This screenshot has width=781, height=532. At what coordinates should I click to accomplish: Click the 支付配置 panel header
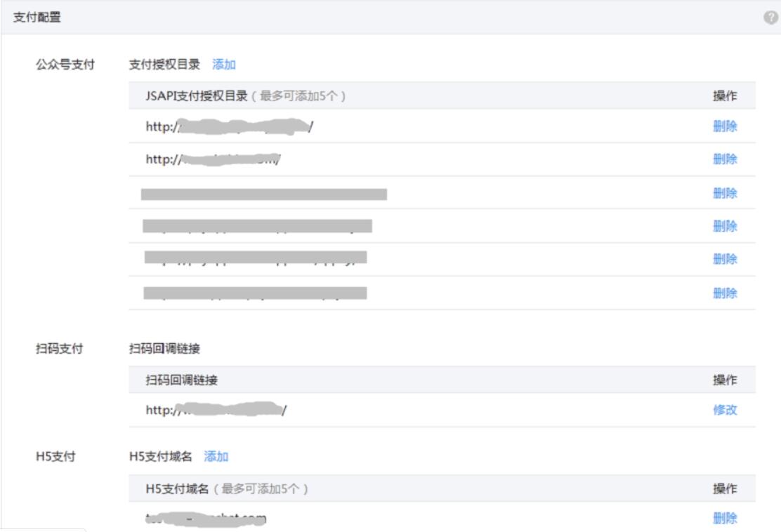[x=37, y=18]
